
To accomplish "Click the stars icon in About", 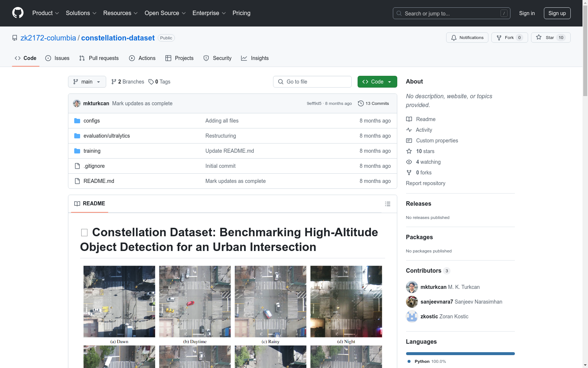I will coord(409,151).
